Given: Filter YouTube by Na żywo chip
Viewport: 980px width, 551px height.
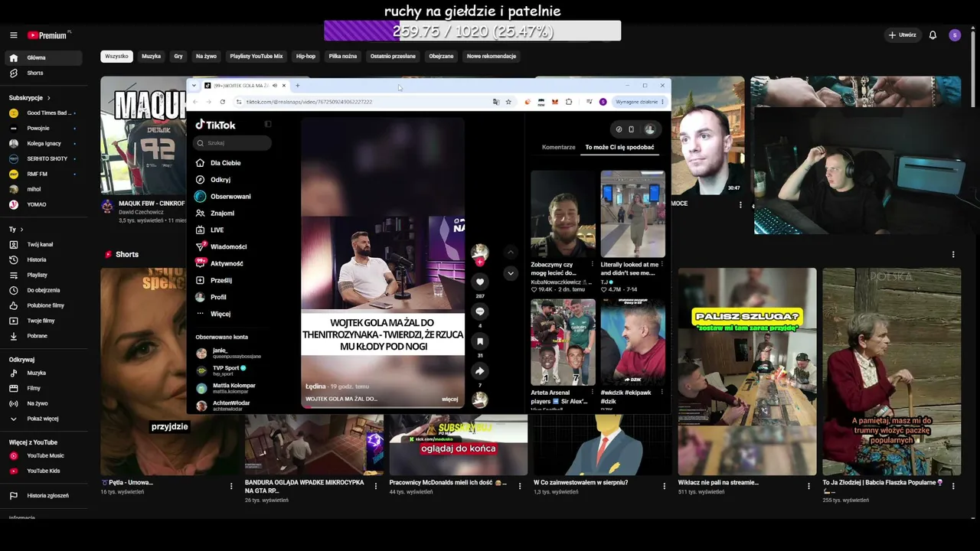Looking at the screenshot, I should tap(206, 56).
